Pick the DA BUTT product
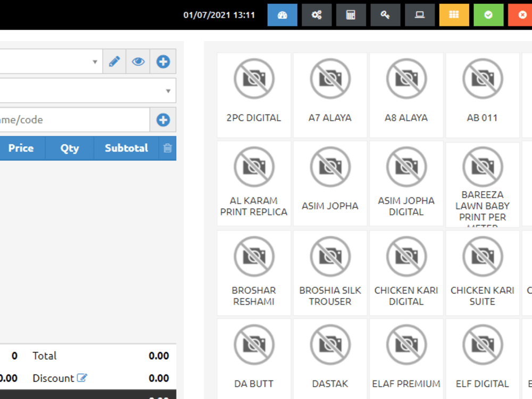This screenshot has width=532, height=399. click(254, 360)
